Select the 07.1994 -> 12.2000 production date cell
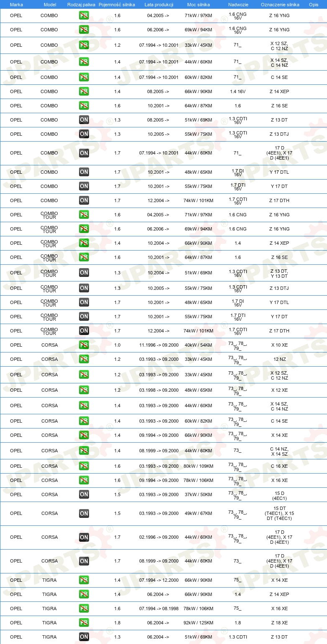This screenshot has height=644, width=327. 159,580
